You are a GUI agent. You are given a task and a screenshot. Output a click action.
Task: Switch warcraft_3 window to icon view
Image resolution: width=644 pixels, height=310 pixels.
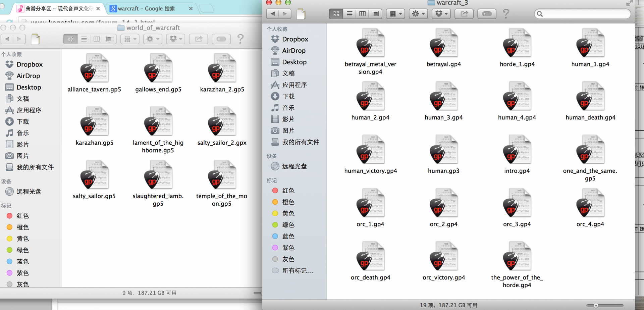[x=336, y=14]
